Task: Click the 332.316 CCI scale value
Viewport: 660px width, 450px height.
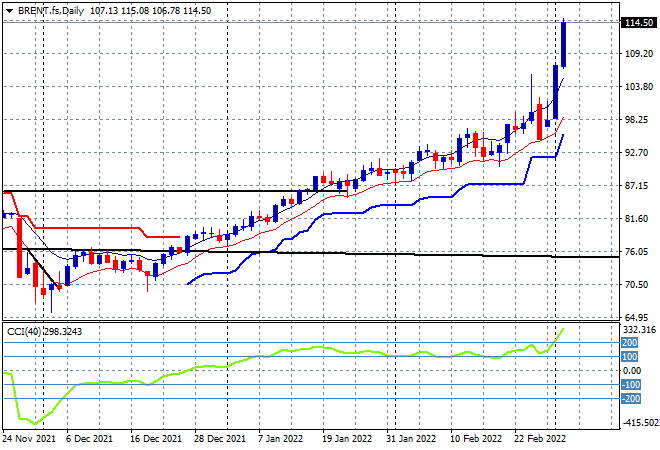Action: pyautogui.click(x=639, y=330)
